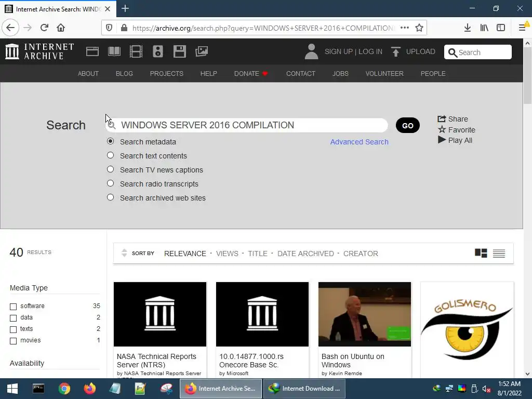This screenshot has height=399, width=532.
Task: Open the CONTACT navigation item
Action: (301, 74)
